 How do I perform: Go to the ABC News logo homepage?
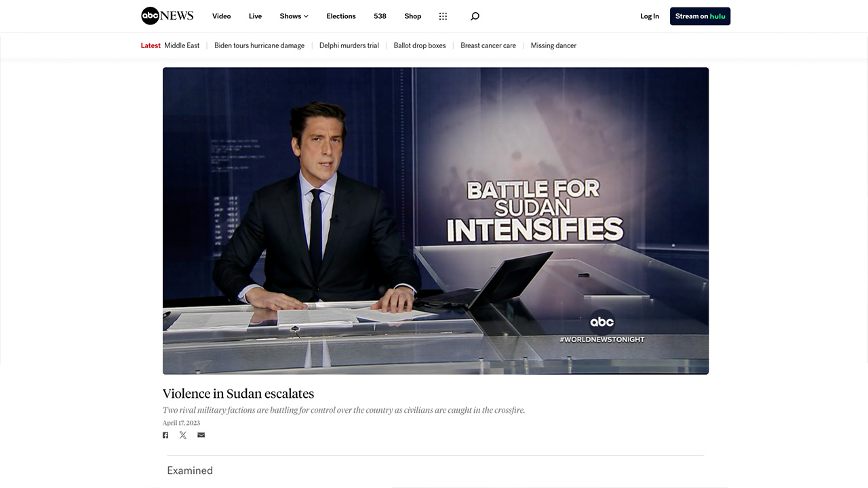(x=167, y=16)
